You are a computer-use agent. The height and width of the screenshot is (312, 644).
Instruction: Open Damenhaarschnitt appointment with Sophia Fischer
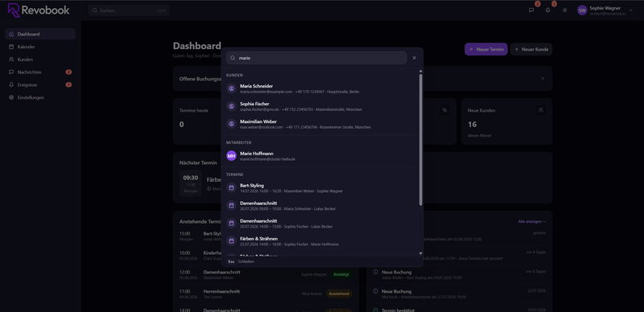point(320,224)
